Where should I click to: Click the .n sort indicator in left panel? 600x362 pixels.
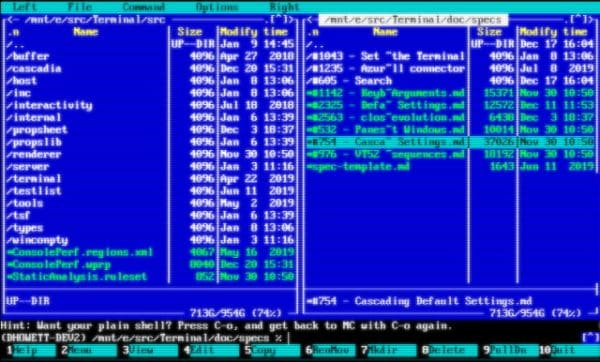[13, 32]
